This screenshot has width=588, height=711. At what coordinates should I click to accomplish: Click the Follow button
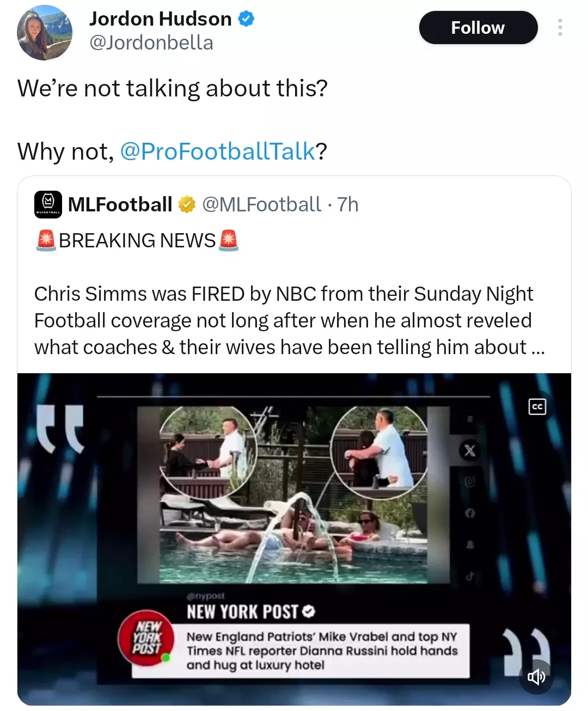tap(478, 27)
